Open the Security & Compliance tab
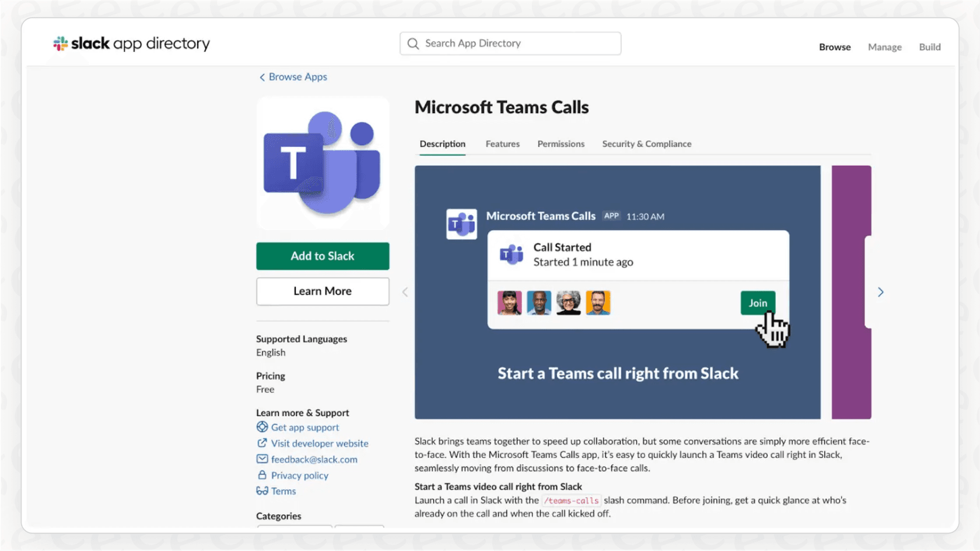This screenshot has width=980, height=551. pyautogui.click(x=646, y=143)
